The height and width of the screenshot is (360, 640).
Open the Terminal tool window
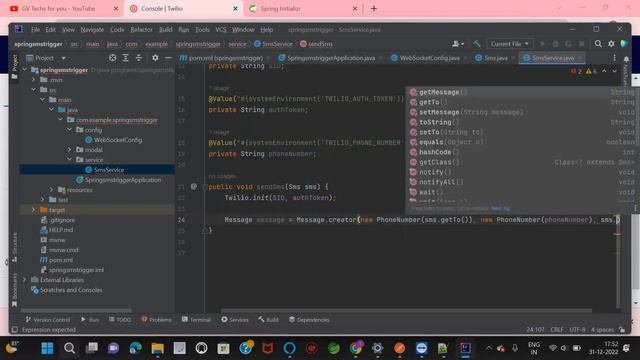(x=196, y=320)
